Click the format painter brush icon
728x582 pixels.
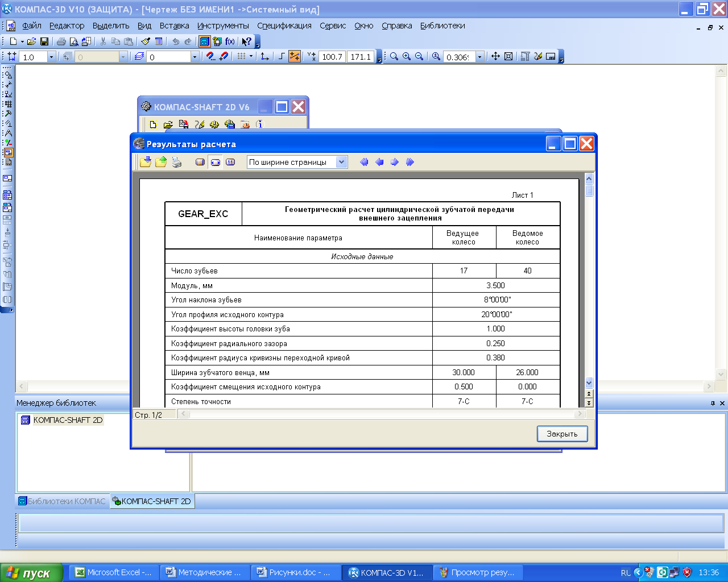tap(146, 41)
